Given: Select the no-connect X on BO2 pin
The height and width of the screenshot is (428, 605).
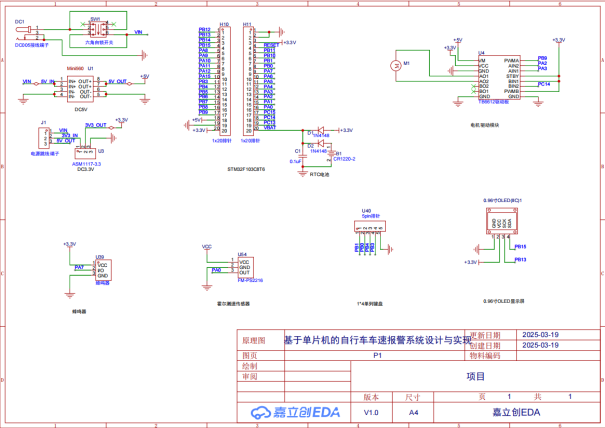Looking at the screenshot, I should 473,86.
